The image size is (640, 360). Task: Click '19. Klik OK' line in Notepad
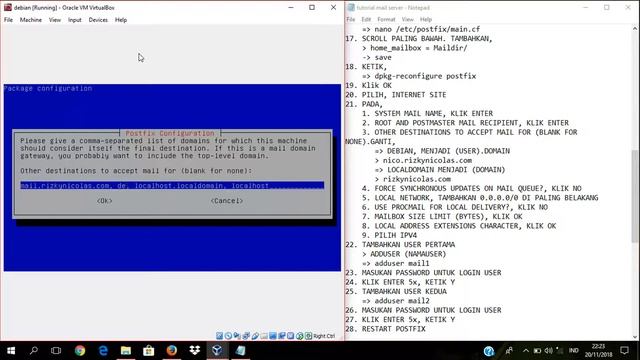369,85
